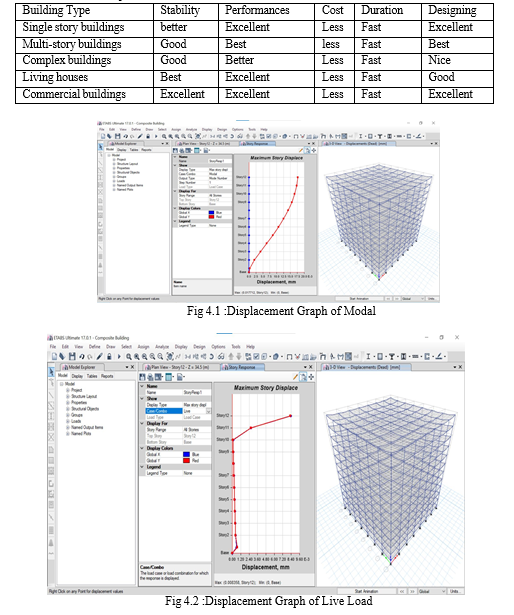Open Design menu in Fig 4.2 window
Screen dimensions: 514x615
pos(199,347)
